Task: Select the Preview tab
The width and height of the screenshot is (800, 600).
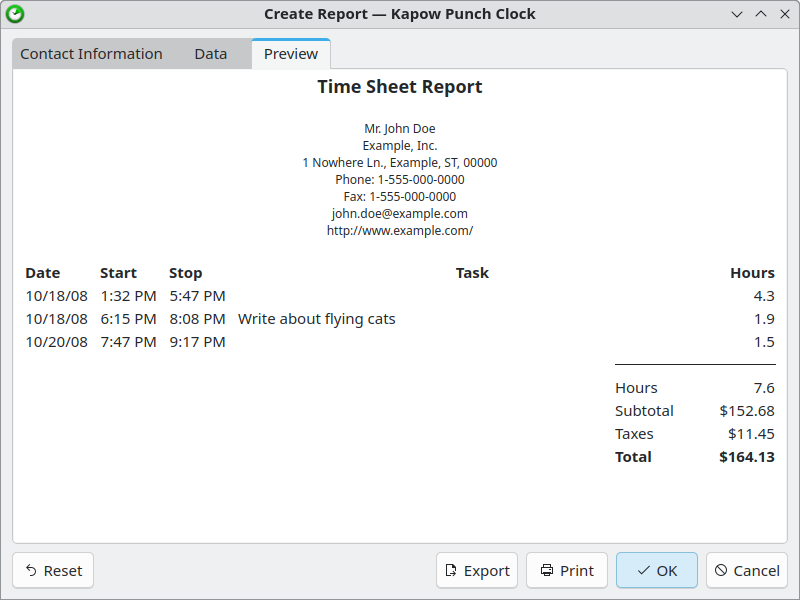Action: point(291,54)
